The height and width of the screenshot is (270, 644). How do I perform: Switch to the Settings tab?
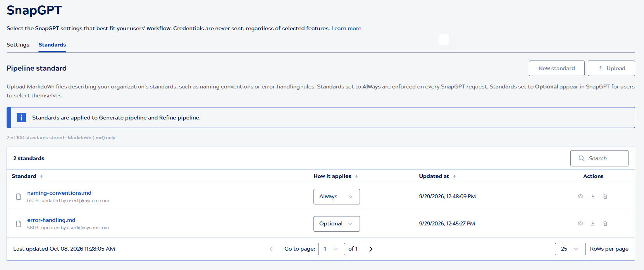coord(18,45)
